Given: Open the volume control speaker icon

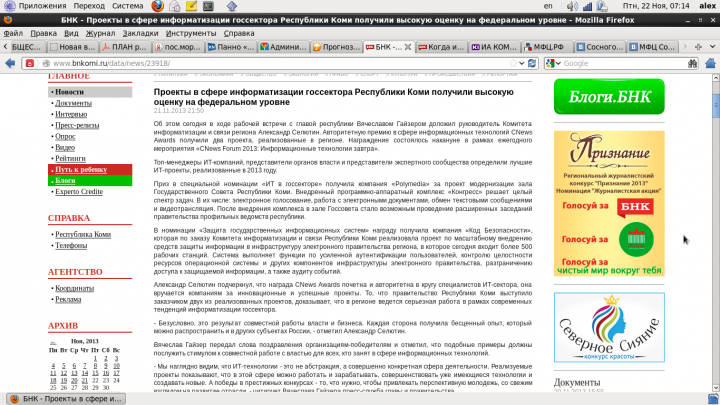Looking at the screenshot, I should (572, 6).
